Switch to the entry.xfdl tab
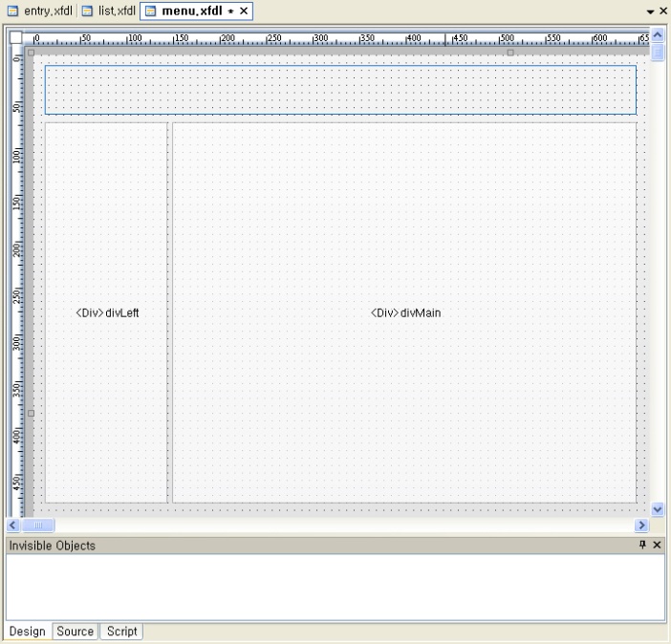The height and width of the screenshot is (644, 671). [x=40, y=11]
